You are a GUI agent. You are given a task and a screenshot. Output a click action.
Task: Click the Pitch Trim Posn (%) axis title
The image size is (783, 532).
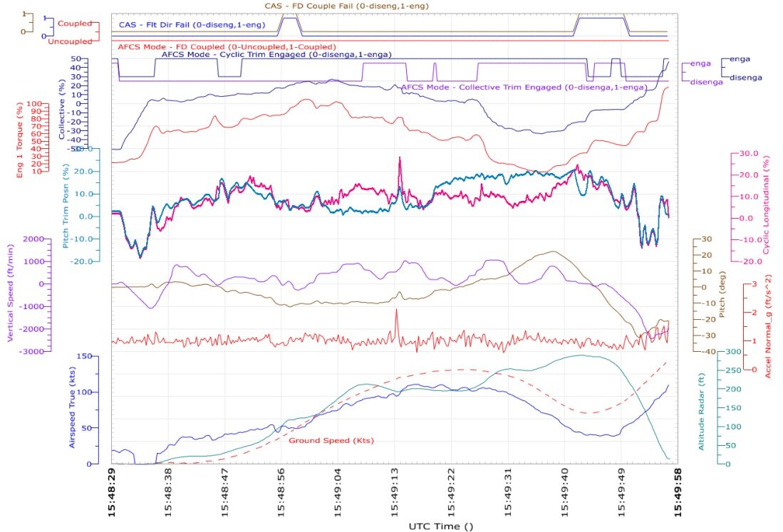click(x=66, y=206)
